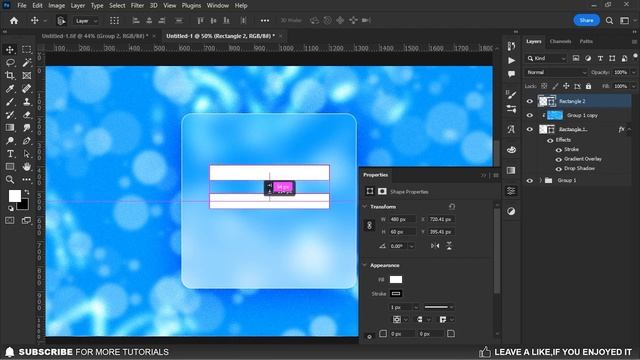Select the Rectangular Marquee tool
The height and width of the screenshot is (360, 640).
[x=27, y=50]
